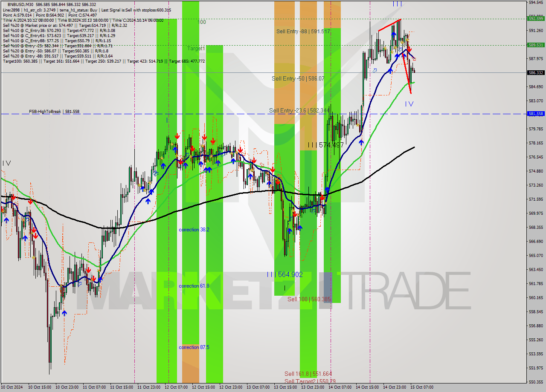This screenshot has height=392, width=546.
Task: Click the green 592.599 price tag
Action: point(536,18)
